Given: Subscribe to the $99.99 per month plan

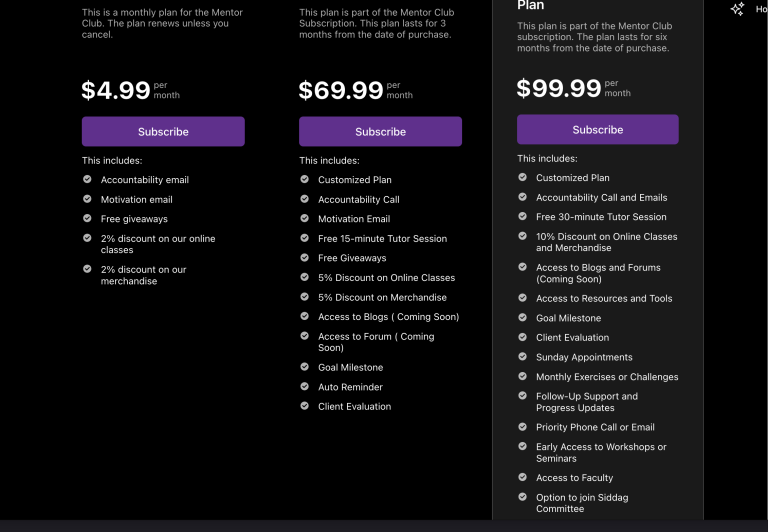Looking at the screenshot, I should pyautogui.click(x=597, y=130).
